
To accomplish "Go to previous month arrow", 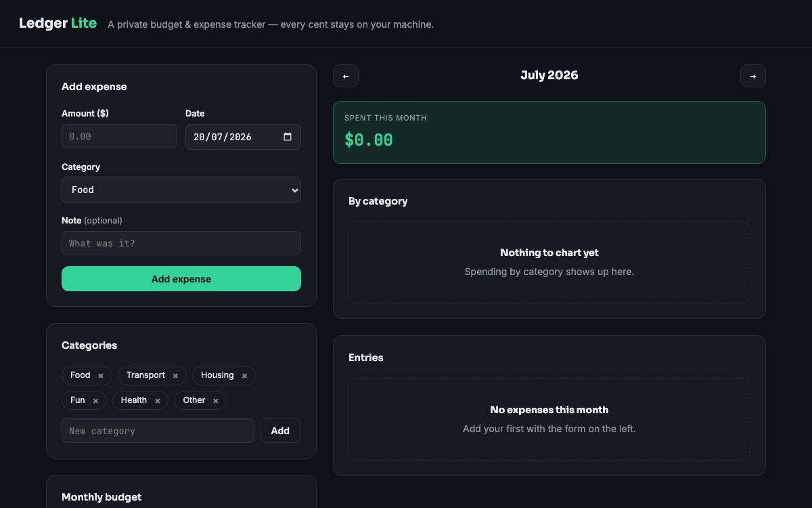I will pos(346,76).
